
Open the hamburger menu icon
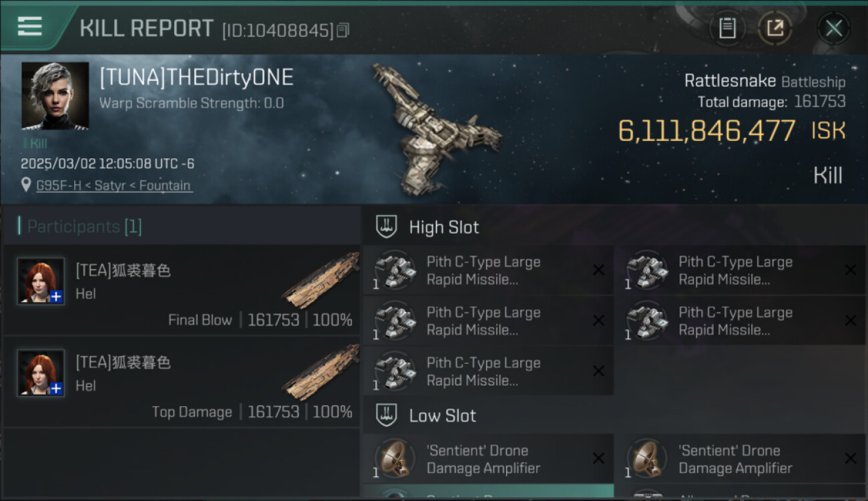click(30, 26)
